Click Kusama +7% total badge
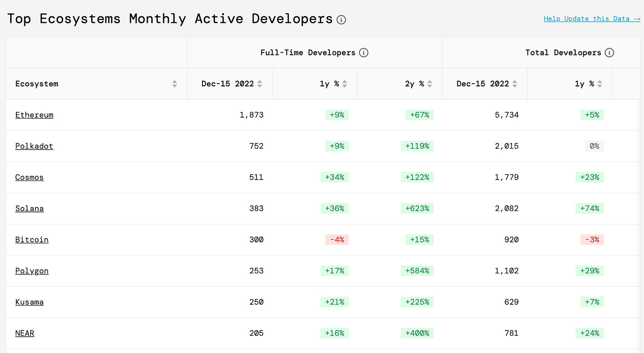This screenshot has width=644, height=353. pyautogui.click(x=592, y=302)
